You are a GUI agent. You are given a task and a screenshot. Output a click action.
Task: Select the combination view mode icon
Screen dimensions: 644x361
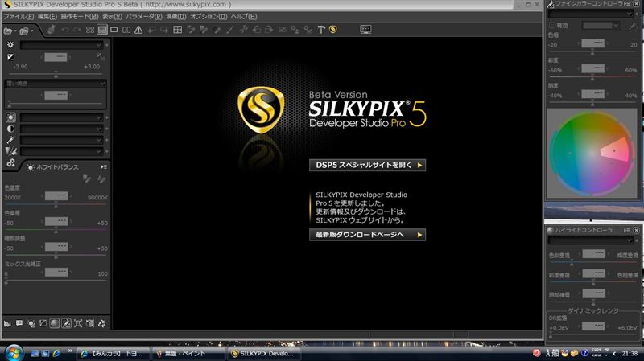coord(102,30)
